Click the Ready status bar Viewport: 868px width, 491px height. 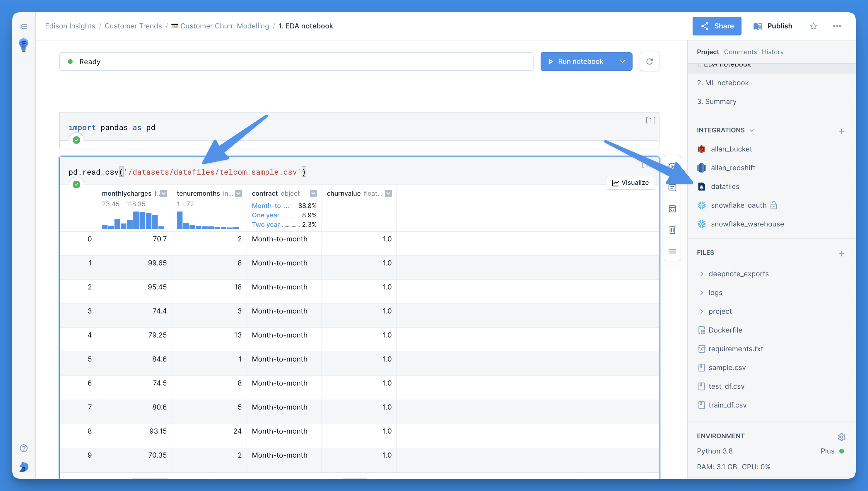296,62
